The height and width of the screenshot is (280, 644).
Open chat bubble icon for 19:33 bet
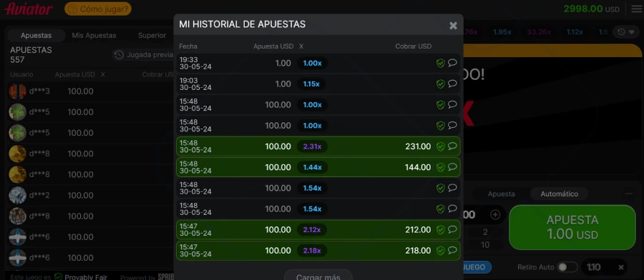tap(452, 63)
